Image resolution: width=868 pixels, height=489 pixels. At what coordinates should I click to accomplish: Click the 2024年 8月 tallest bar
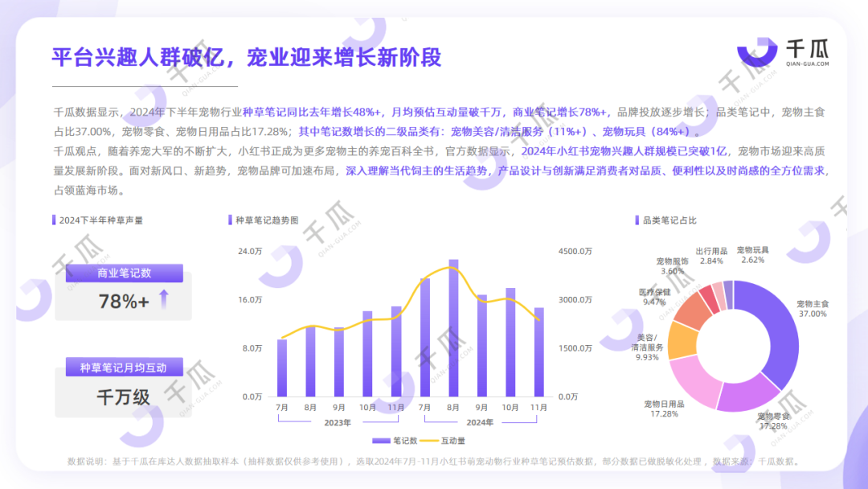453,328
